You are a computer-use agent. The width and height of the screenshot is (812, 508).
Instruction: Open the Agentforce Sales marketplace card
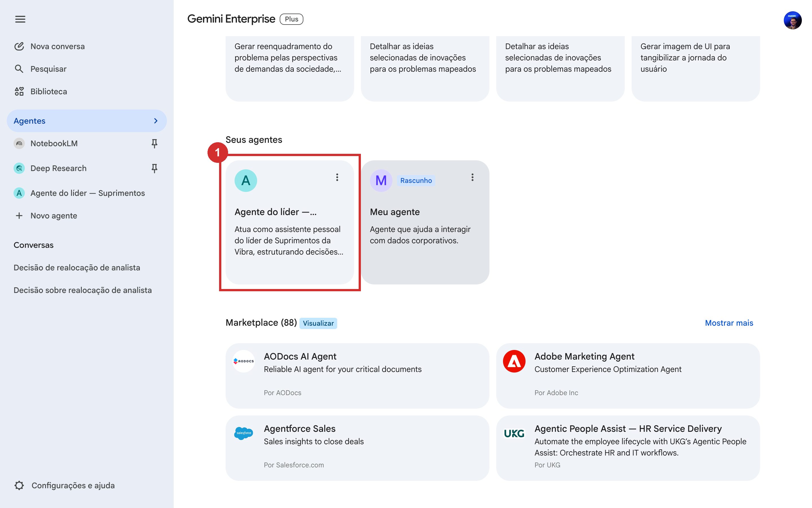click(357, 448)
